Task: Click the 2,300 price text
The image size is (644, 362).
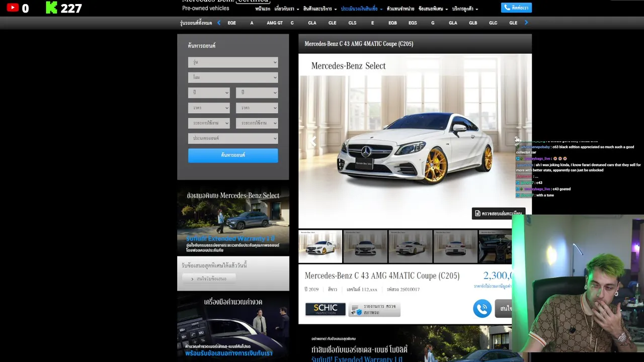Action: [498, 276]
